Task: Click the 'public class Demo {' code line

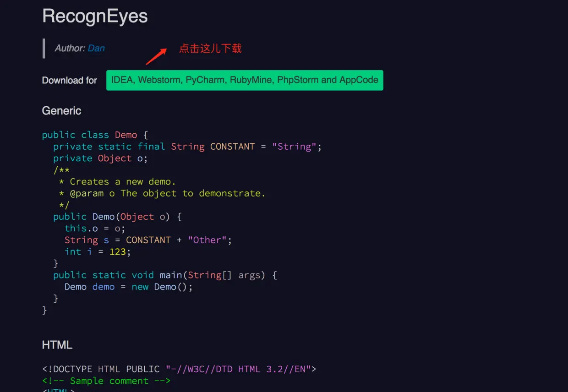Action: (x=95, y=135)
